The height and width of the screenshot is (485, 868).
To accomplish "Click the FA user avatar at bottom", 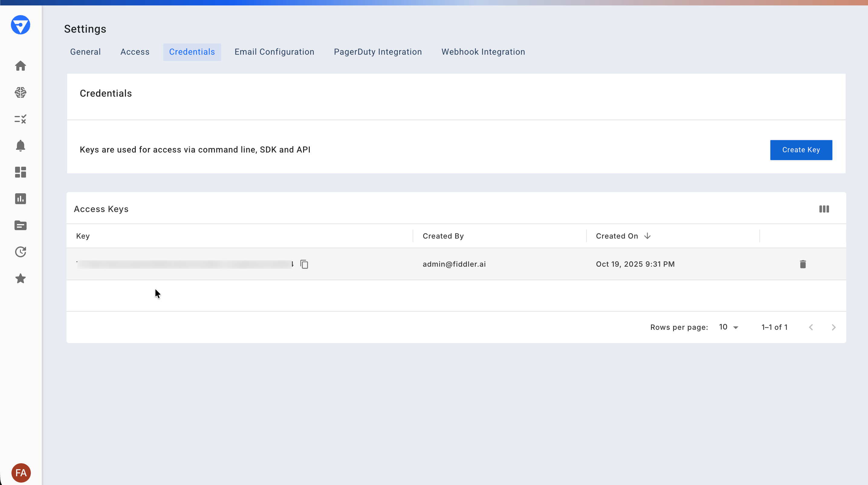I will [21, 473].
